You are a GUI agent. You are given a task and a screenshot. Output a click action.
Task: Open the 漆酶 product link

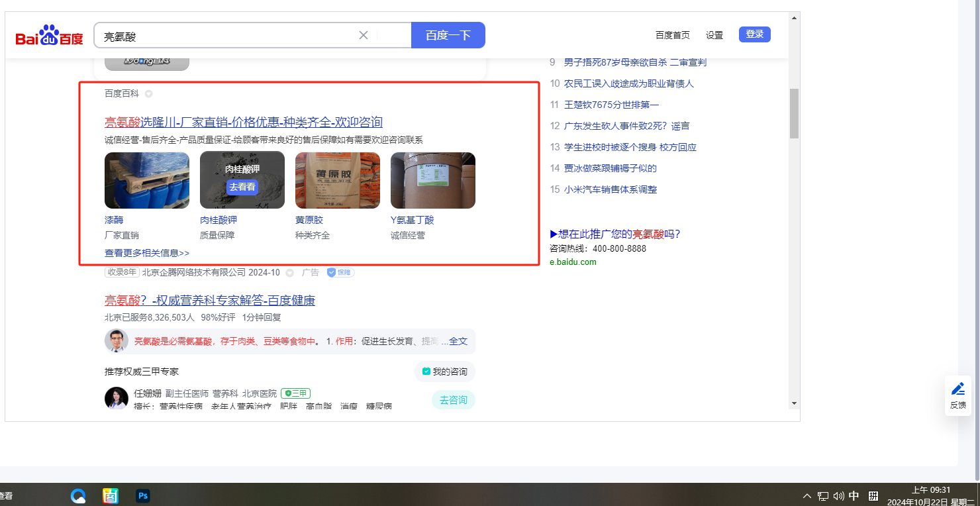coord(114,220)
